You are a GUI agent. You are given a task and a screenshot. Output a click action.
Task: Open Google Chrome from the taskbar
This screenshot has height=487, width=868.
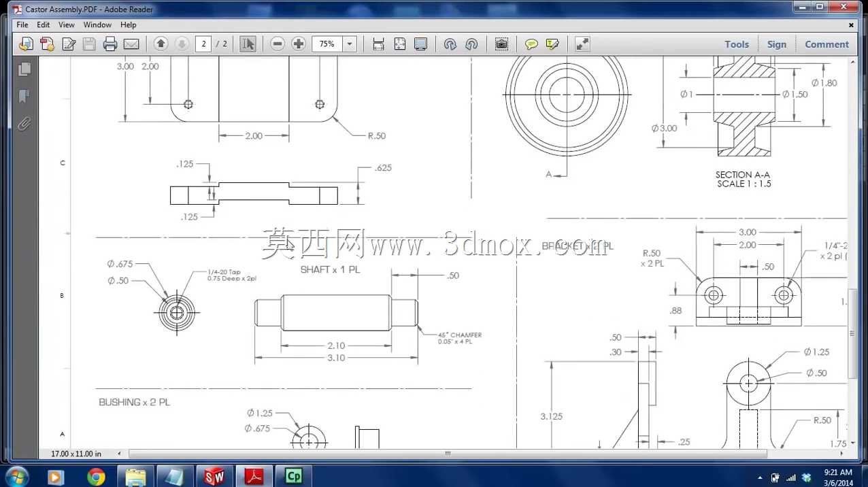[96, 477]
